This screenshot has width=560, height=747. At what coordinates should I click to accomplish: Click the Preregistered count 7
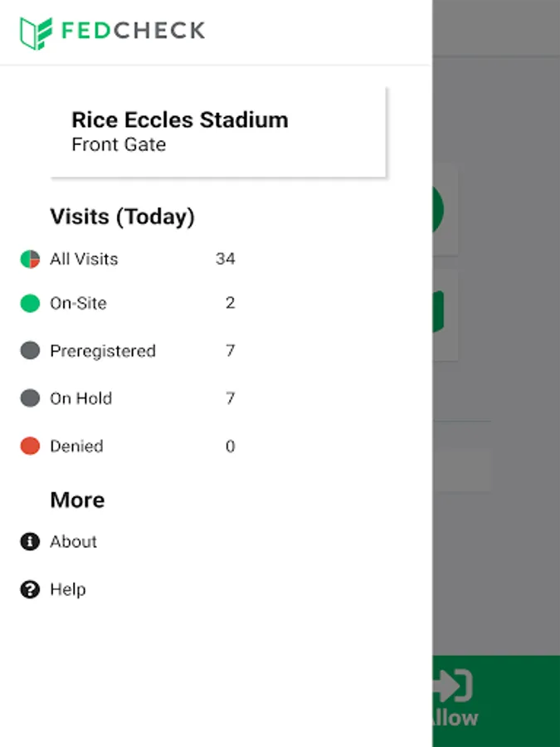click(230, 351)
